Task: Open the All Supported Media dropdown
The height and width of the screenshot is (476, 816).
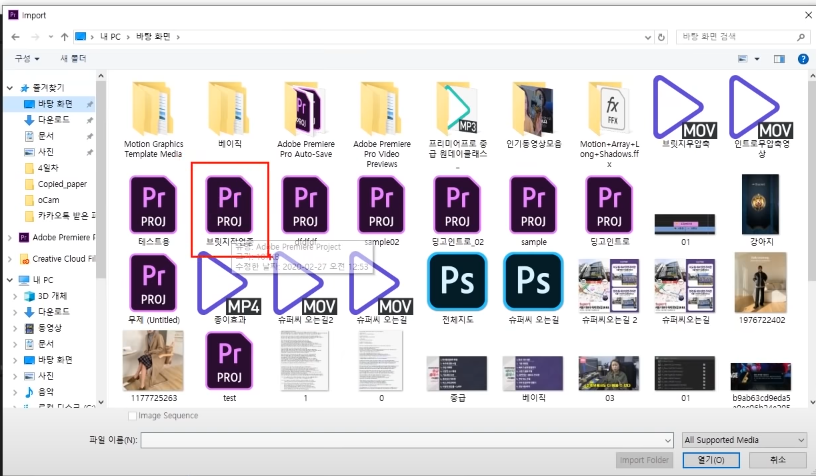Action: click(x=745, y=440)
